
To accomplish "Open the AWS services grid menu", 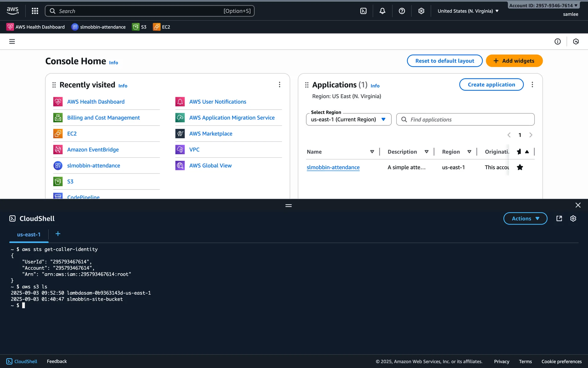I will point(35,11).
